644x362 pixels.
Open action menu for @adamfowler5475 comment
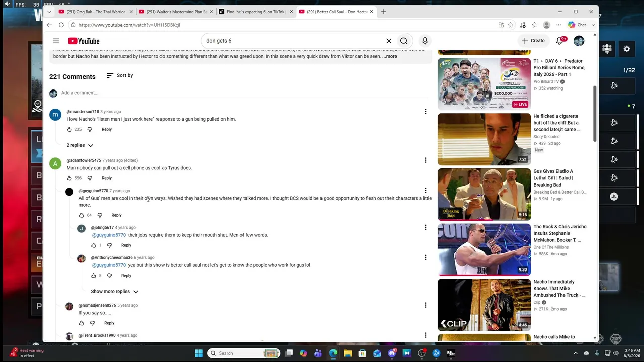425,160
